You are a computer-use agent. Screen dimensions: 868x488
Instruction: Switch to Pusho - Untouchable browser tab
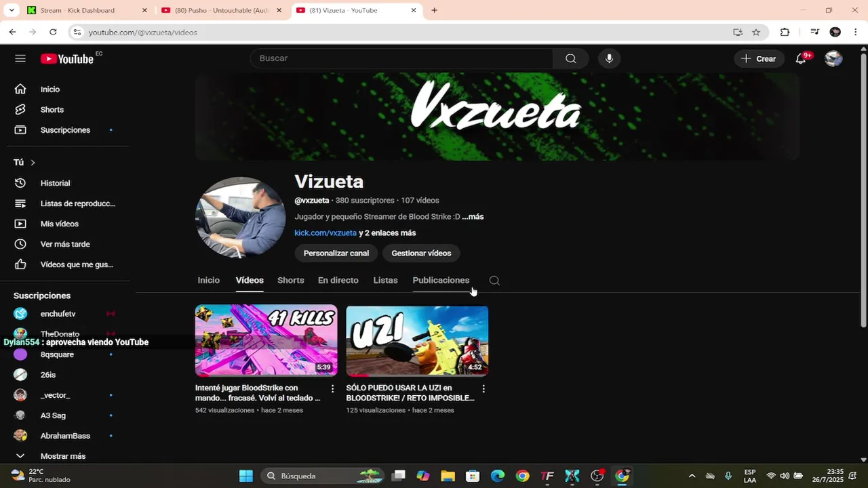tap(221, 10)
